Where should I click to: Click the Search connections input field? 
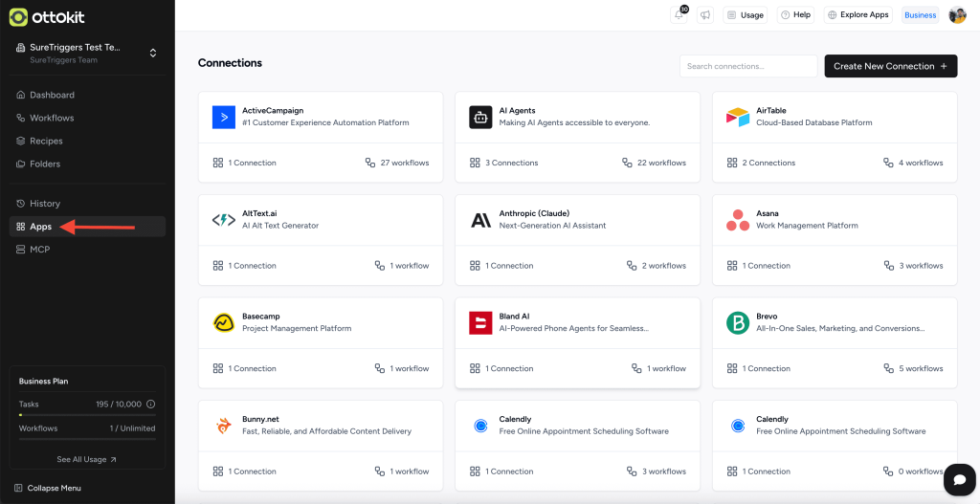point(747,66)
